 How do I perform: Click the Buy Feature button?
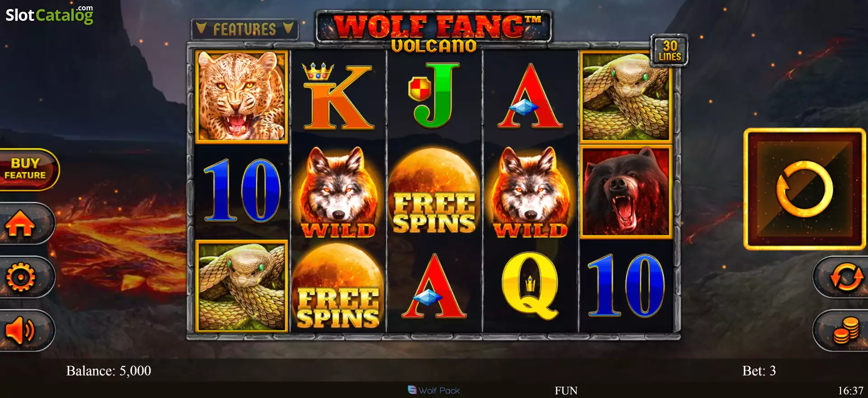pos(26,169)
